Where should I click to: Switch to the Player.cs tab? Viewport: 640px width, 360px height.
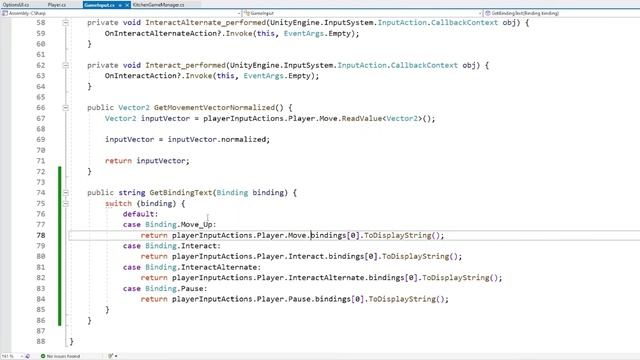pyautogui.click(x=57, y=5)
